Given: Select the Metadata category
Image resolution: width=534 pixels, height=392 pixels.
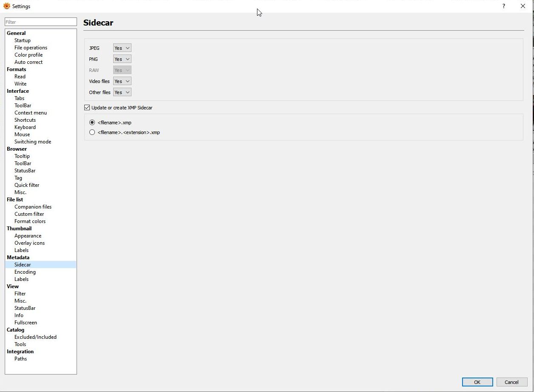Looking at the screenshot, I should pyautogui.click(x=18, y=258).
